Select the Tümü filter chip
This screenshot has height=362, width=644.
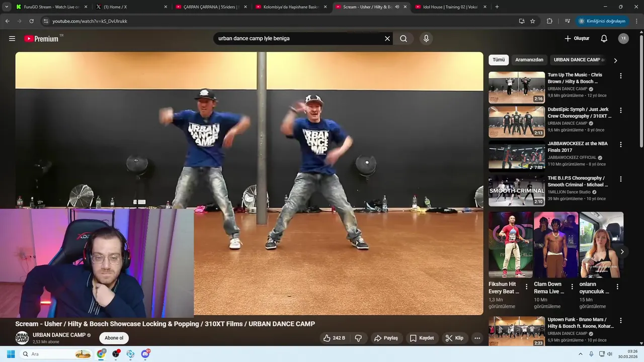(x=499, y=60)
